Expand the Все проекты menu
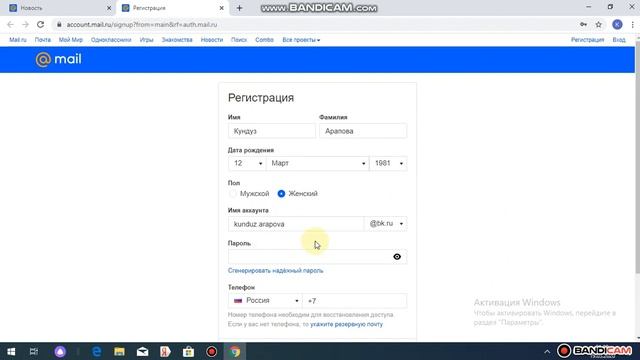This screenshot has height=360, width=640. pyautogui.click(x=301, y=40)
